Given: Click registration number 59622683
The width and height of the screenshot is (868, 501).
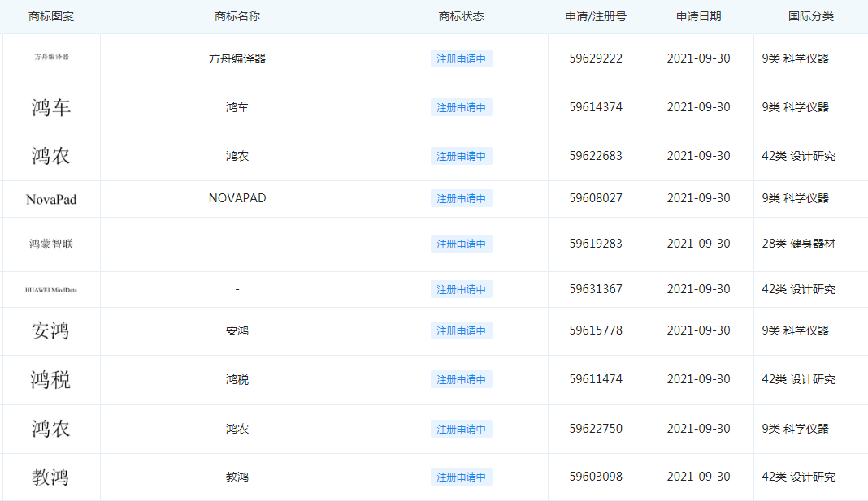Looking at the screenshot, I should pos(596,156).
